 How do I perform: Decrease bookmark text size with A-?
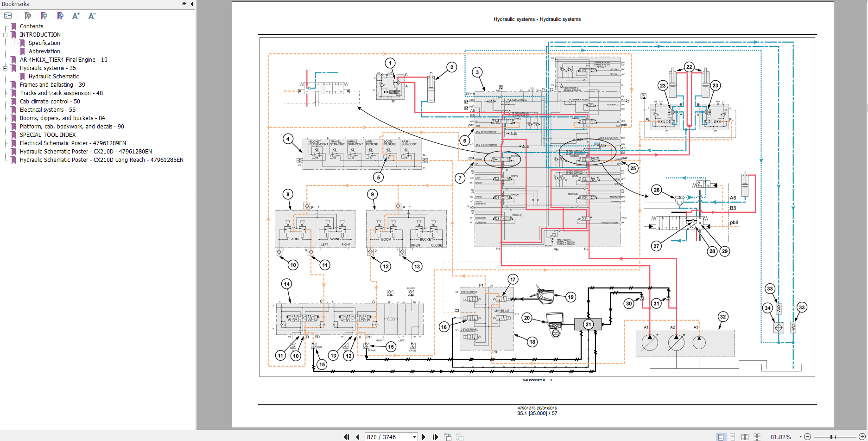(x=92, y=16)
